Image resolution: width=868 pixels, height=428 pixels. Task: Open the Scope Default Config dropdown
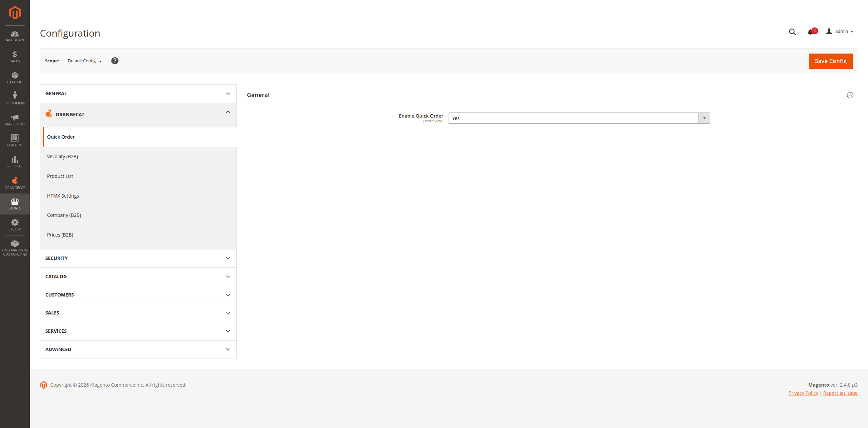84,61
